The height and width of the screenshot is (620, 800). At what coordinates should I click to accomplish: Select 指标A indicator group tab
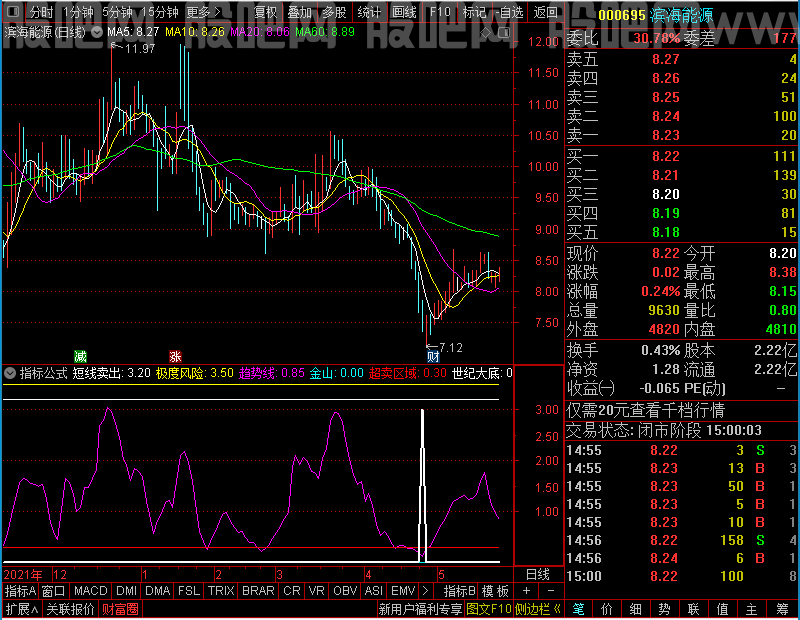pyautogui.click(x=20, y=591)
